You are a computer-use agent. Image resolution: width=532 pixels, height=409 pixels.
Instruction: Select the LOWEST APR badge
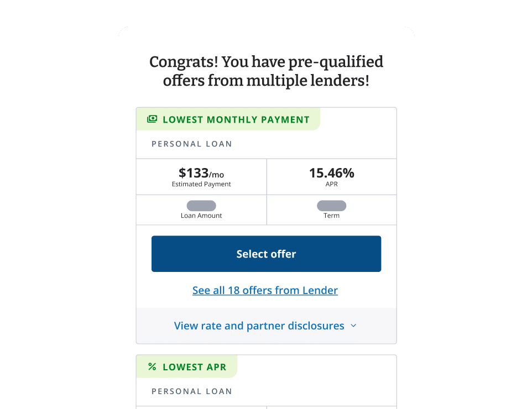(x=186, y=366)
